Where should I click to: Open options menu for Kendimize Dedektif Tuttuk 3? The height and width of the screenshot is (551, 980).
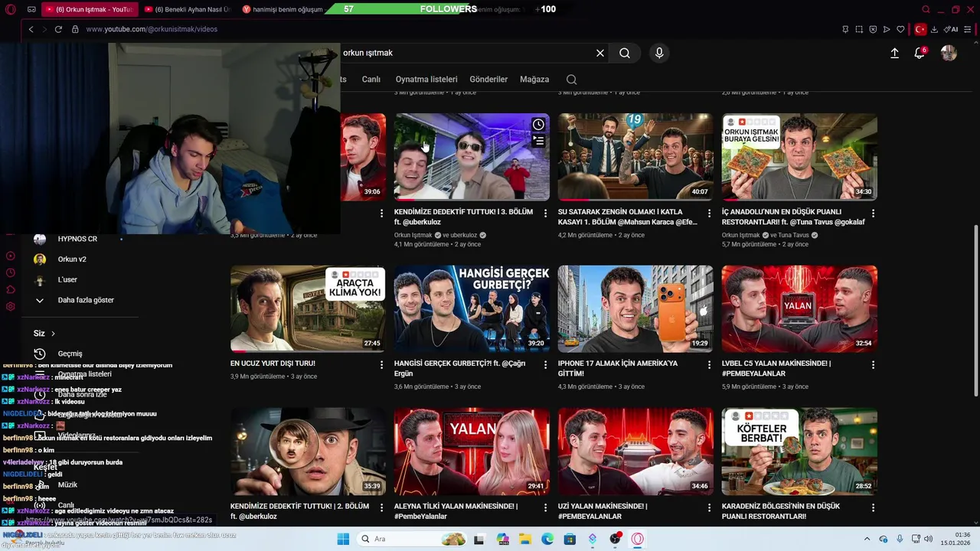coord(545,214)
